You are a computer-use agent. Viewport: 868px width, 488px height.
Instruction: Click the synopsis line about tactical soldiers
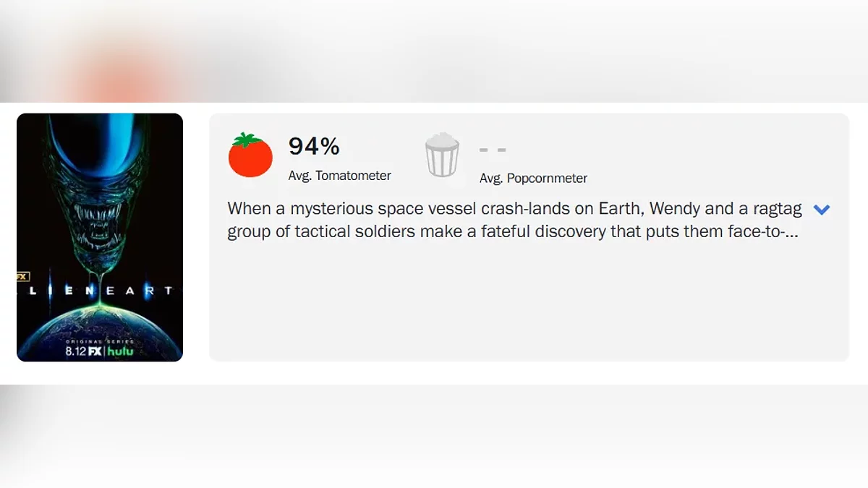[x=512, y=231]
